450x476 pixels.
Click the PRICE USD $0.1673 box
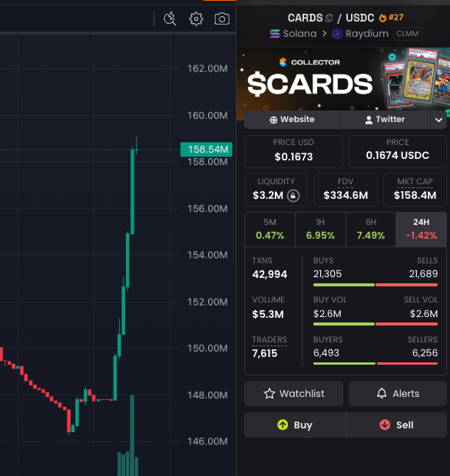[x=293, y=151]
